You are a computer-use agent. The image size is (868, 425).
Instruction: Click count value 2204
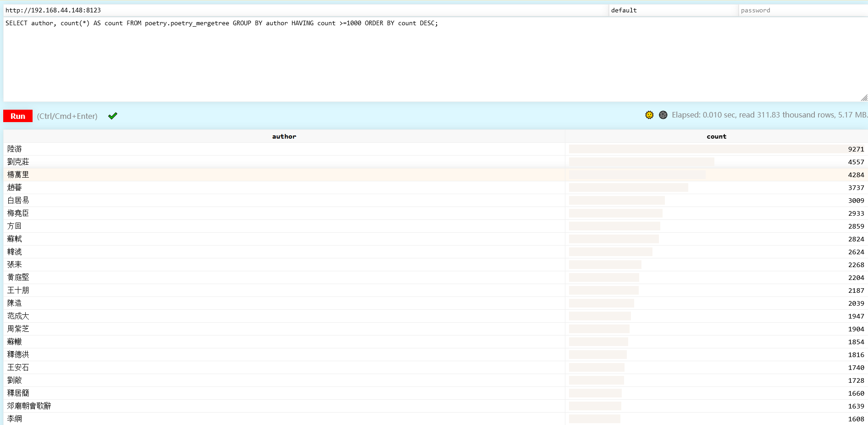click(x=856, y=278)
